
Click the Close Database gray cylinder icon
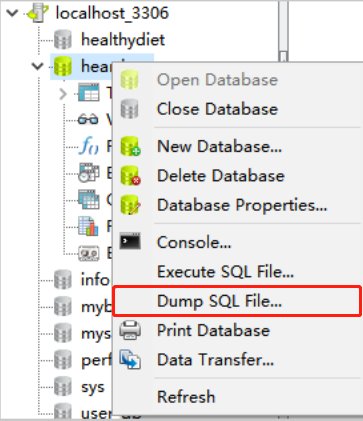click(130, 109)
